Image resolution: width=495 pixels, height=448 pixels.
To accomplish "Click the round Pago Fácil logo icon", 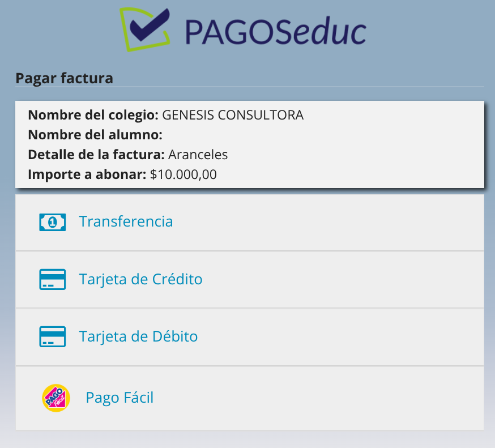I will tap(56, 398).
